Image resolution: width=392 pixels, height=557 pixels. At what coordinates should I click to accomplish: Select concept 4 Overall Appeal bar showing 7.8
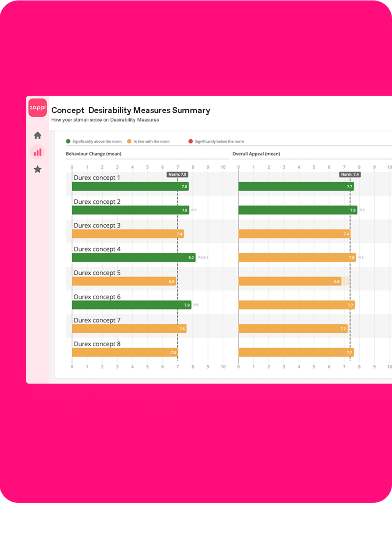297,257
